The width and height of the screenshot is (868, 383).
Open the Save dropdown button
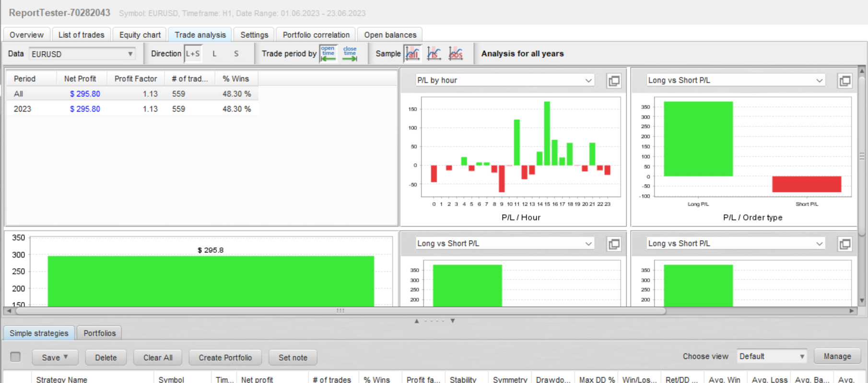55,358
